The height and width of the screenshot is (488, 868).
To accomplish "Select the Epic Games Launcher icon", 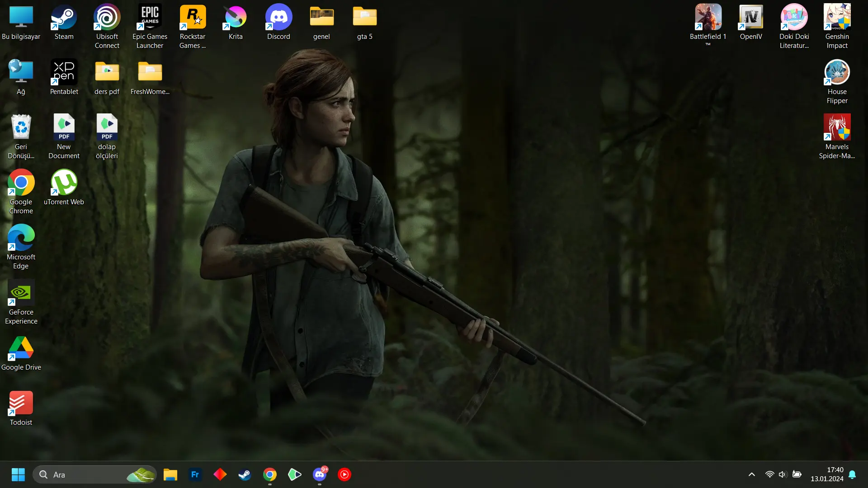I will click(150, 26).
